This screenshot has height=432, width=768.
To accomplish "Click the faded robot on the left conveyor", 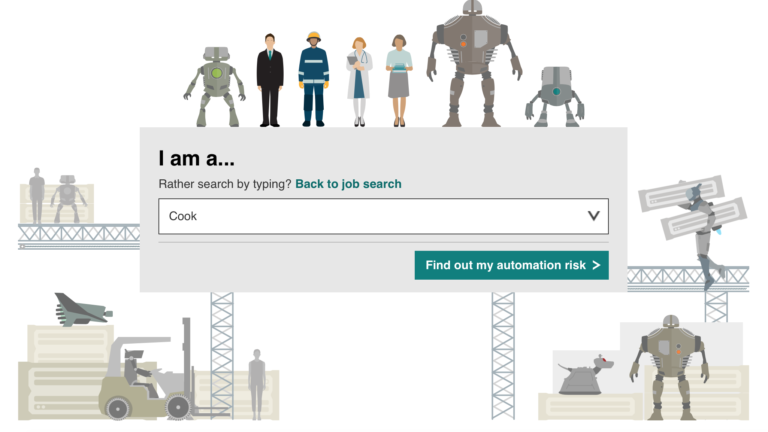I will pos(67,199).
